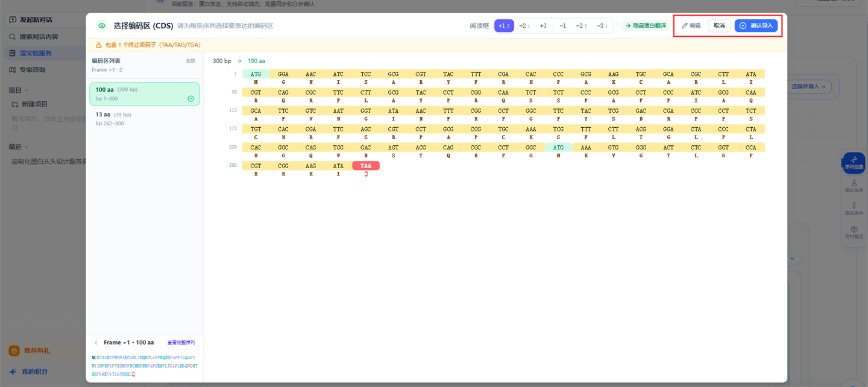Open the 表达体系 flask step
The height and width of the screenshot is (387, 868).
(x=854, y=186)
